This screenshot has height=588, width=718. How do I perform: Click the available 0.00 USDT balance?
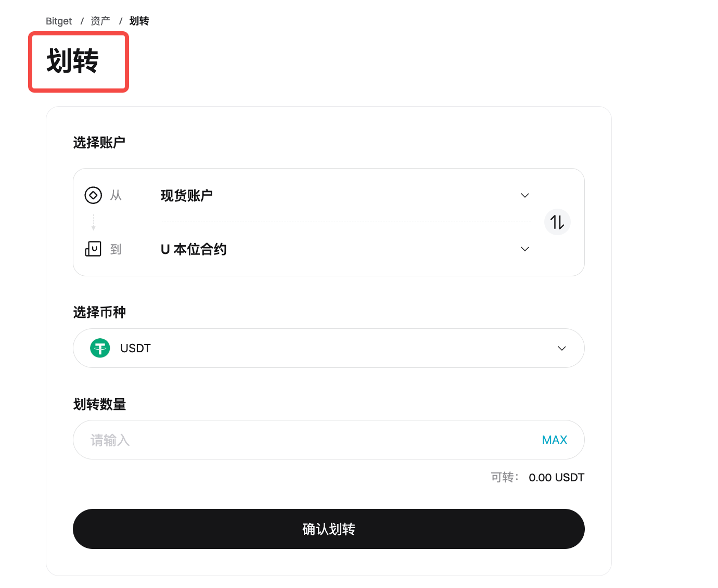point(556,478)
